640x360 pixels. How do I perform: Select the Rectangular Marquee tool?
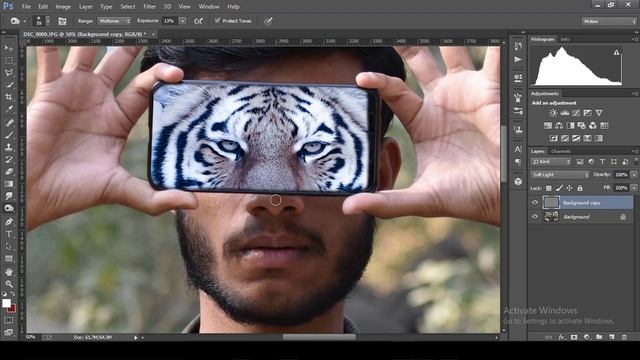tap(9, 60)
